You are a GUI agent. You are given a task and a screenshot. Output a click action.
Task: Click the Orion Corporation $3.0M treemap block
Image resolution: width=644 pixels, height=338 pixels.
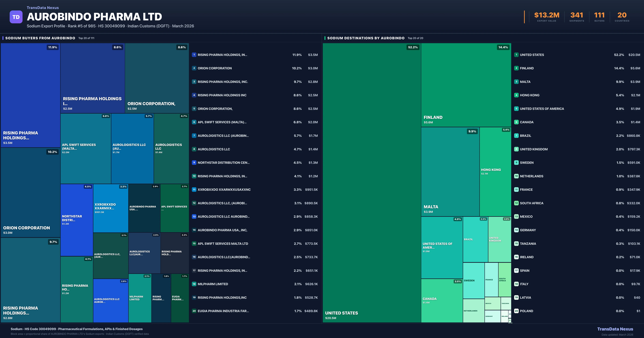pyautogui.click(x=30, y=192)
